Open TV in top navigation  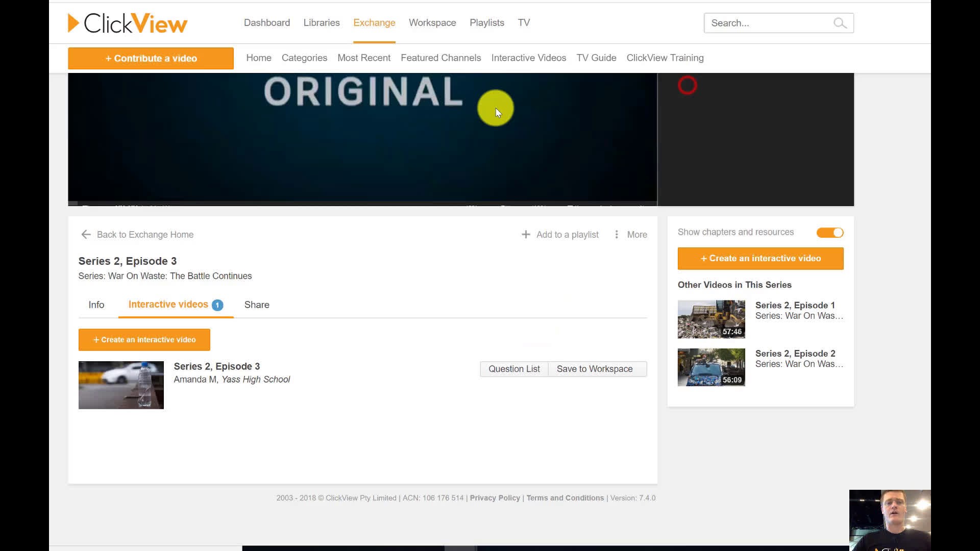pos(524,22)
